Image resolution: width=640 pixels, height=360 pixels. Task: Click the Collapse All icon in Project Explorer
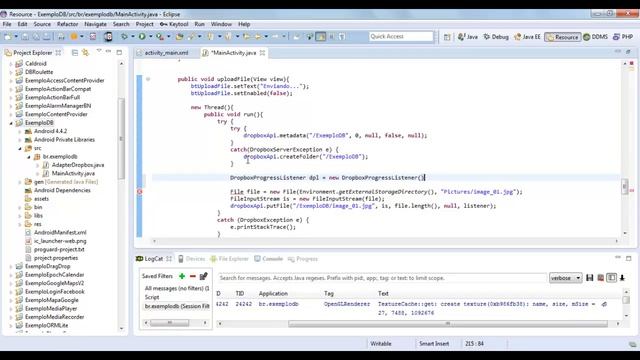pyautogui.click(x=75, y=53)
